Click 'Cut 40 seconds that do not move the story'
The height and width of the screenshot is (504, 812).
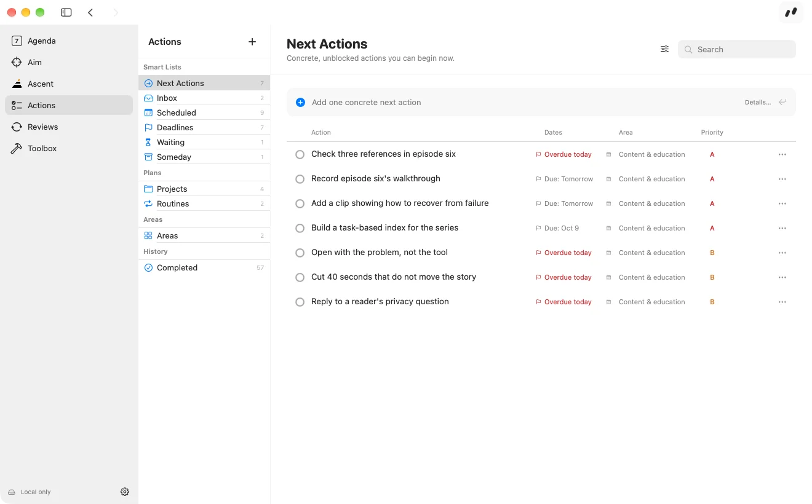coord(394,277)
